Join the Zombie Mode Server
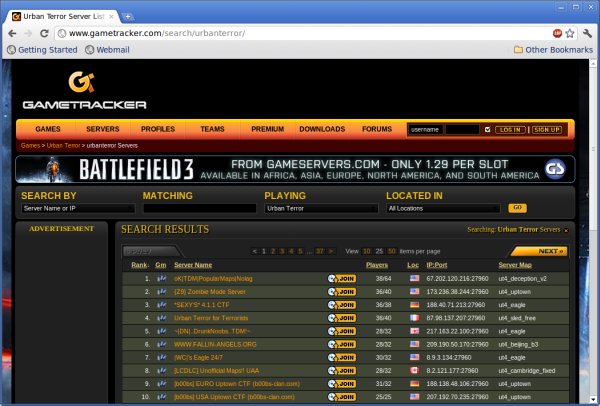Screen dimensions: 600x406 pyautogui.click(x=342, y=292)
